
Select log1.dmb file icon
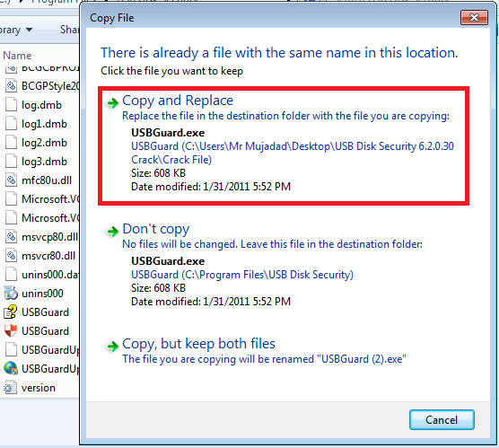[x=11, y=124]
